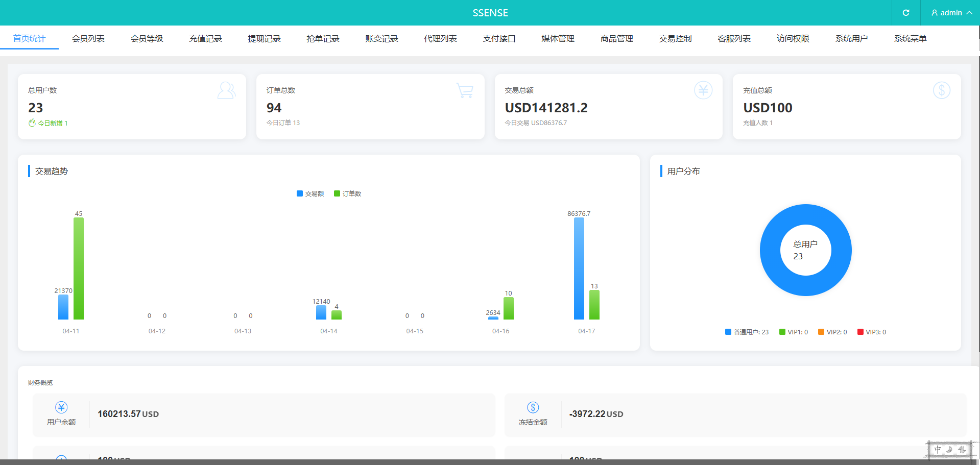Image resolution: width=980 pixels, height=465 pixels.
Task: Open 账变记录 menu item
Action: click(x=381, y=38)
